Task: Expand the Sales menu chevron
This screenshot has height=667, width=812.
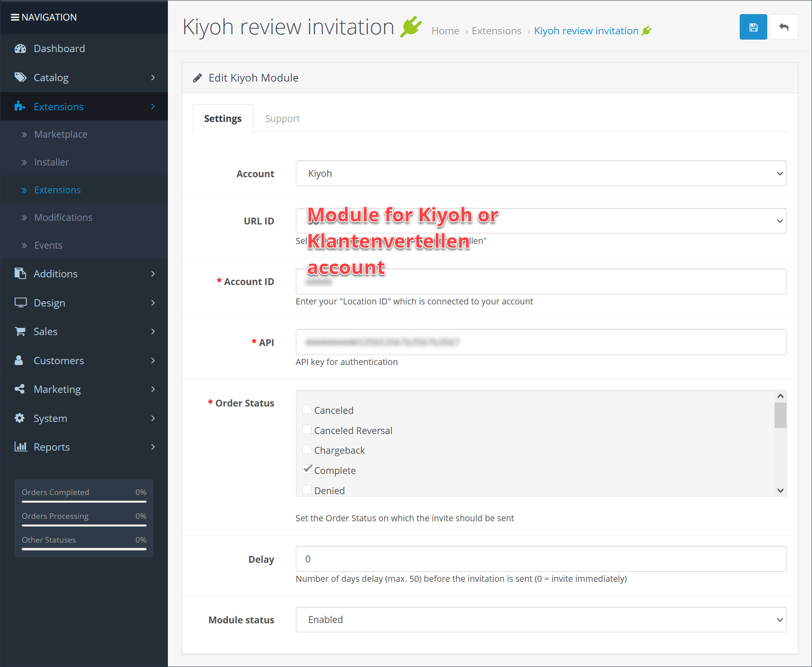Action: (x=153, y=331)
